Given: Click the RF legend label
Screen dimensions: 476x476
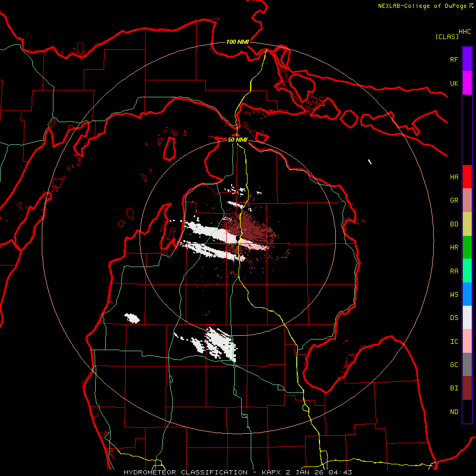Looking at the screenshot, I should point(454,59).
